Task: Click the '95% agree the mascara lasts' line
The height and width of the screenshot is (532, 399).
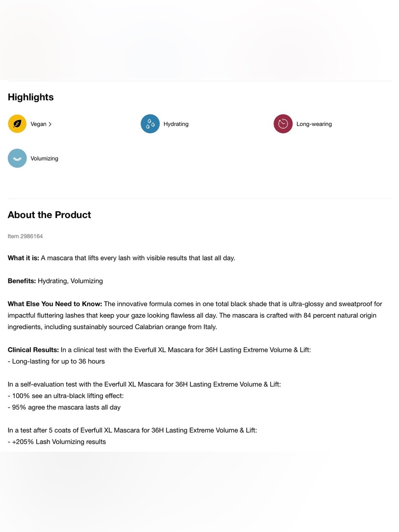Action: [64, 407]
